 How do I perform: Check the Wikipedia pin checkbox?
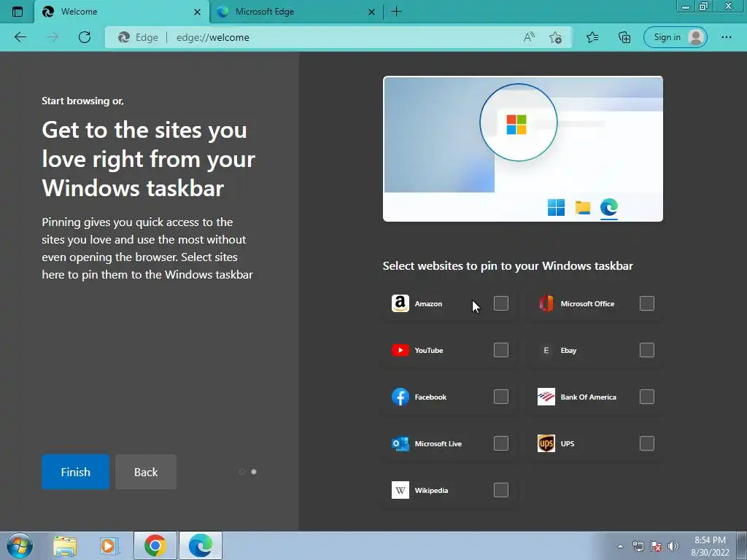pyautogui.click(x=500, y=490)
